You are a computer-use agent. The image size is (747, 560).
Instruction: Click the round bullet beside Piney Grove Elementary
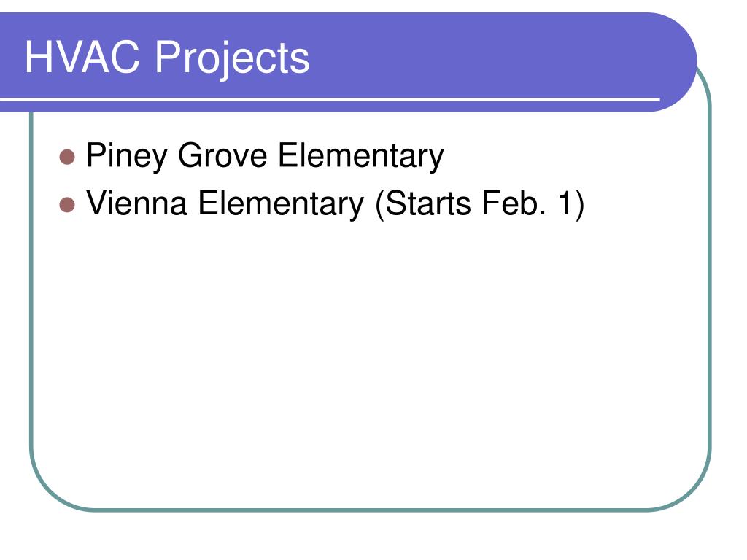point(67,157)
